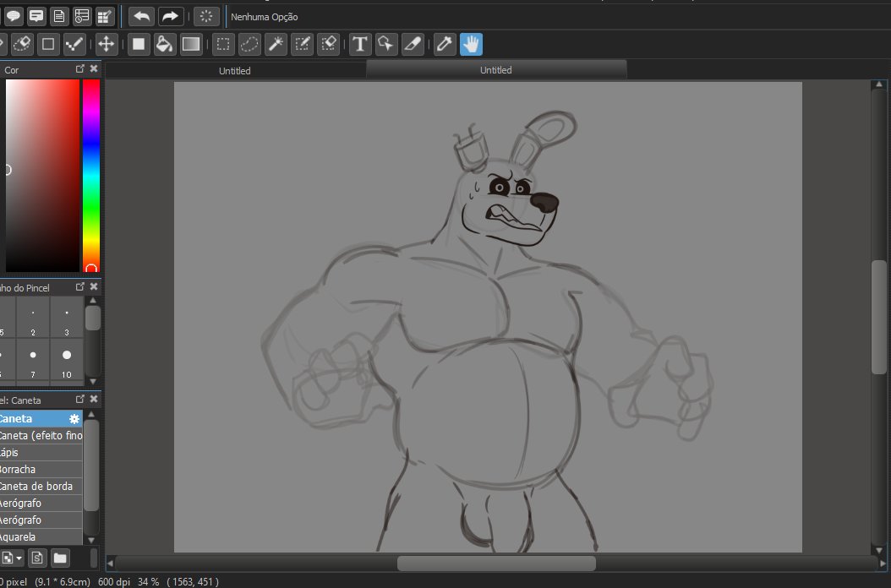
Task: Click the Nenhuma Opção label
Action: (x=265, y=17)
